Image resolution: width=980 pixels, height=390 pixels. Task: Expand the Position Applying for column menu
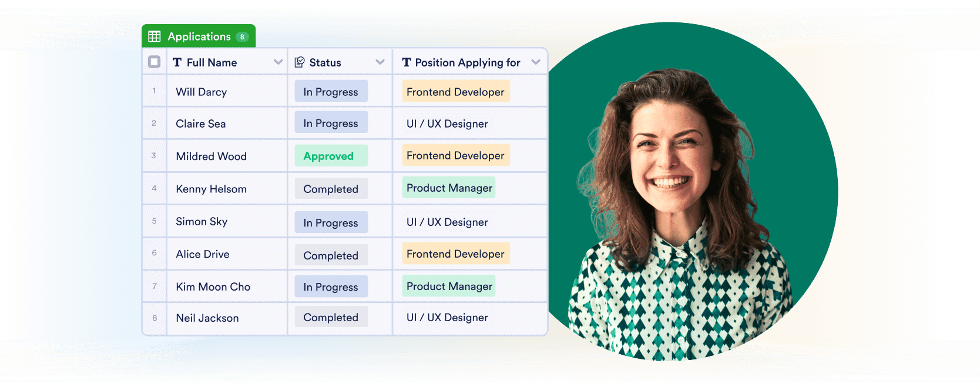[536, 62]
